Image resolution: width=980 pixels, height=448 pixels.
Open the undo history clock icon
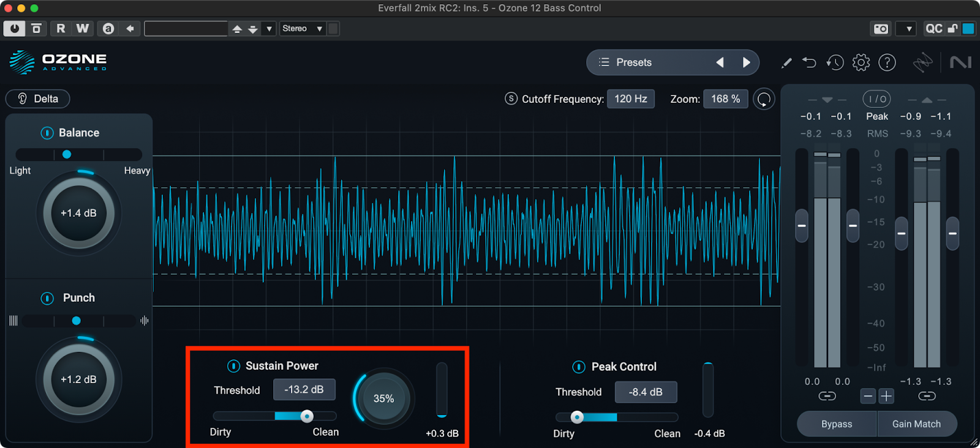point(835,62)
